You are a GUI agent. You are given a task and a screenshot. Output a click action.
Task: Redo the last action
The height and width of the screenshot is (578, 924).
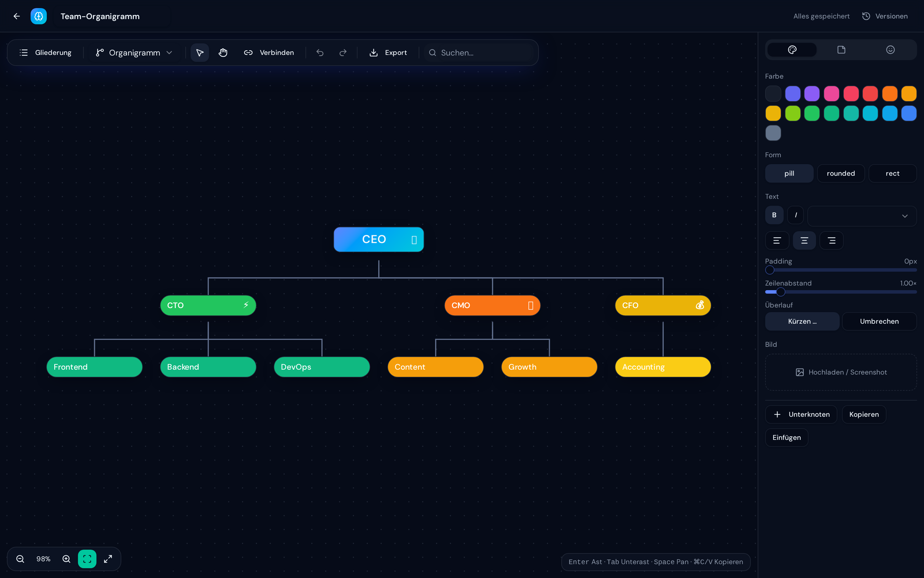[343, 53]
